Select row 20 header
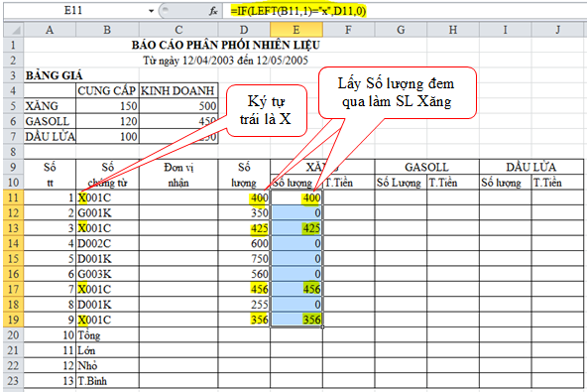This screenshot has height=392, width=588. (x=14, y=334)
